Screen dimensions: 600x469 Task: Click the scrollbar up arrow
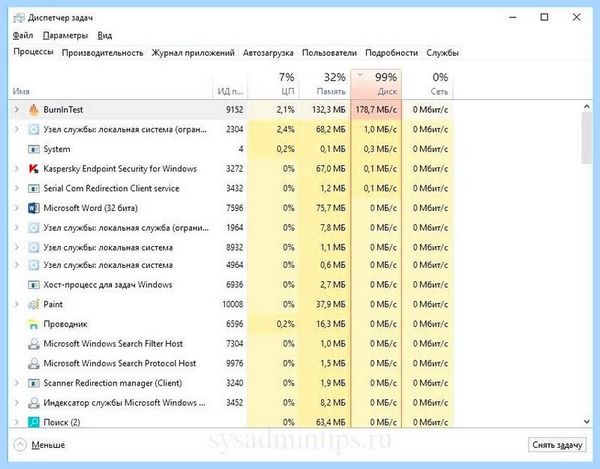[586, 107]
